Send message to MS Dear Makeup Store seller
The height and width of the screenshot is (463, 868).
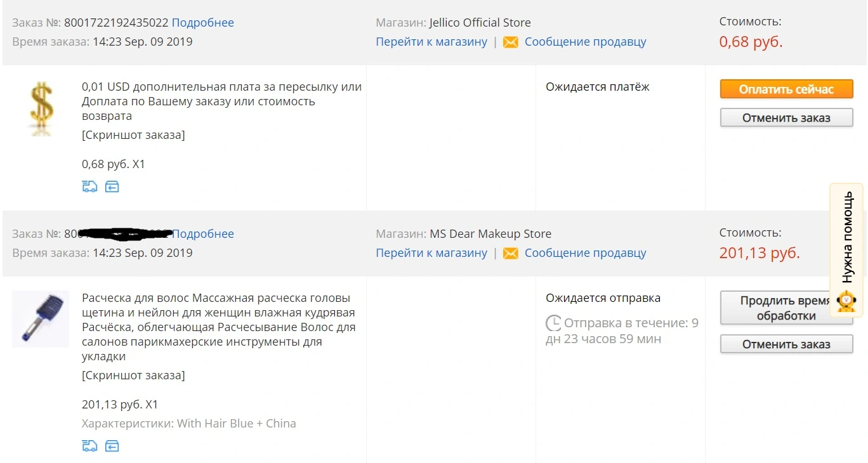click(x=585, y=253)
